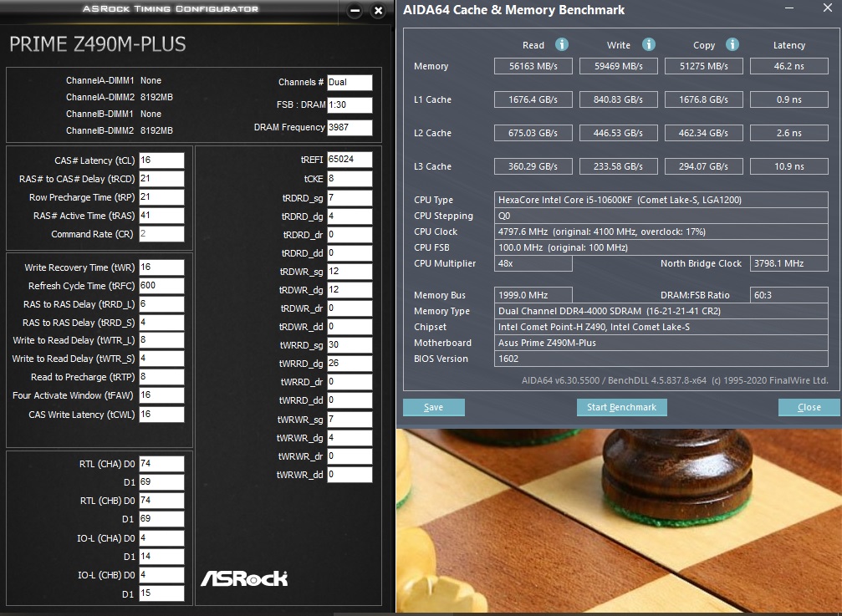Select the tWRWR_dg value field
The image size is (842, 616).
coord(350,438)
